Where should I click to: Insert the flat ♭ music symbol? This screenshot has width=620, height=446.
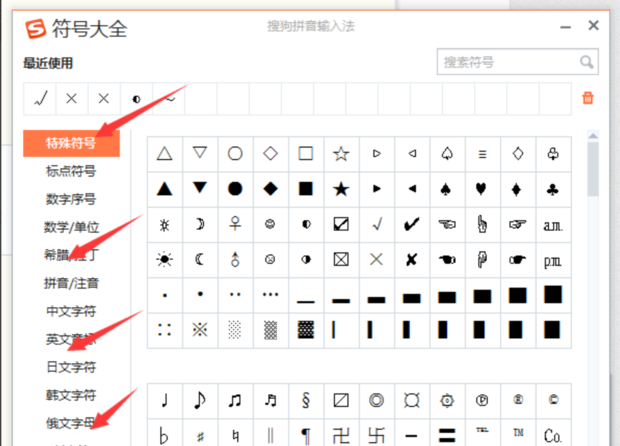[164, 435]
